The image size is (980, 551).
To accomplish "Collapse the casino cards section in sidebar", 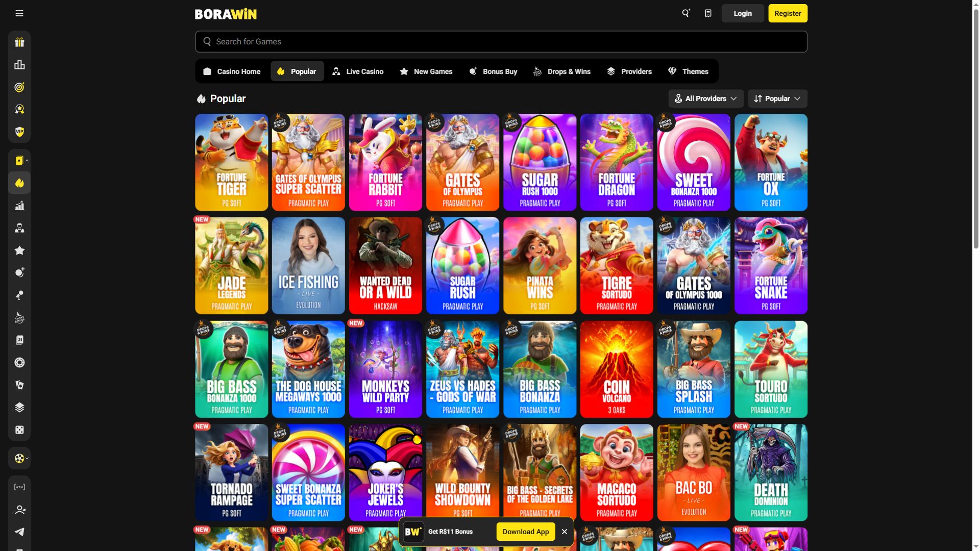I will click(19, 161).
